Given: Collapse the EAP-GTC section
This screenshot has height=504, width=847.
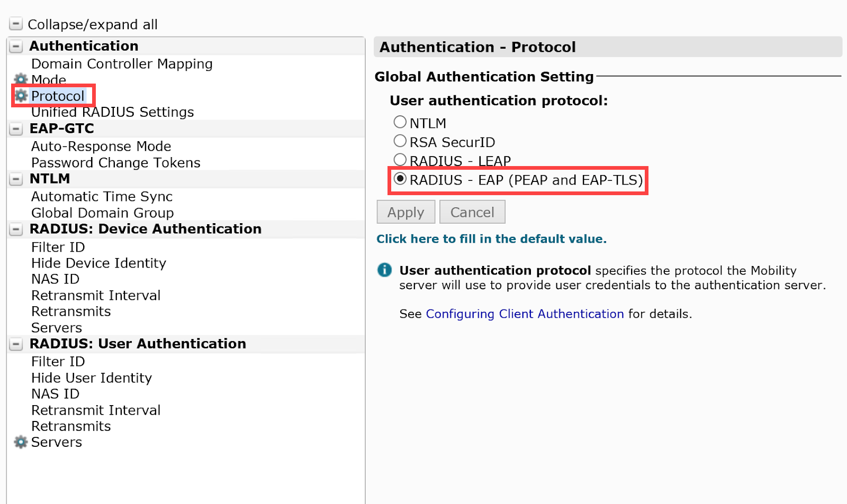Looking at the screenshot, I should click(16, 129).
